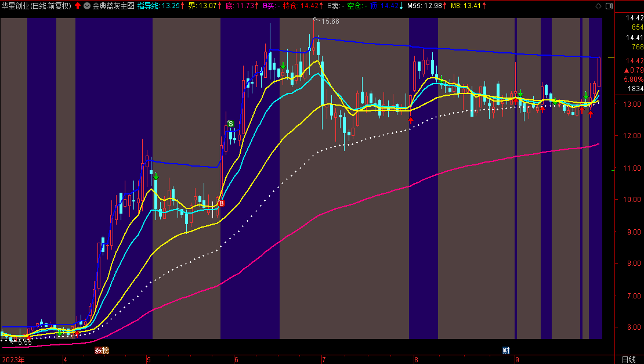644x364 pixels.
Task: Click month 5 on the time axis
Action: pyautogui.click(x=149, y=360)
